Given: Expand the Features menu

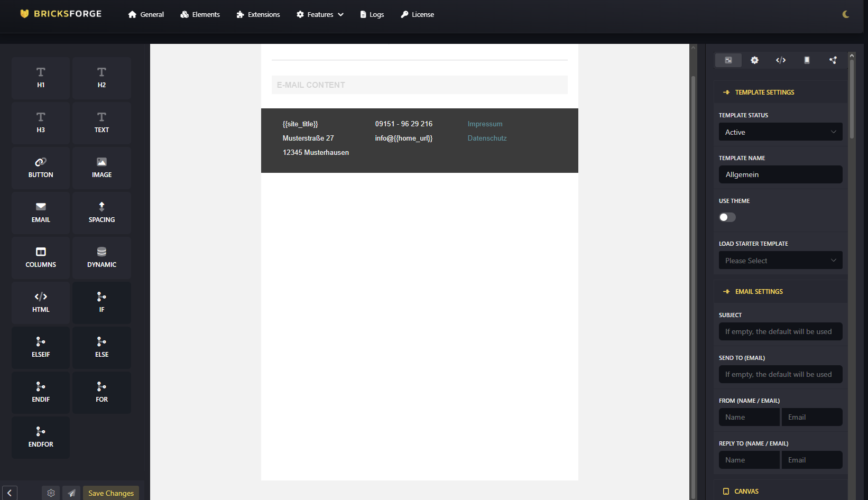Looking at the screenshot, I should point(320,14).
